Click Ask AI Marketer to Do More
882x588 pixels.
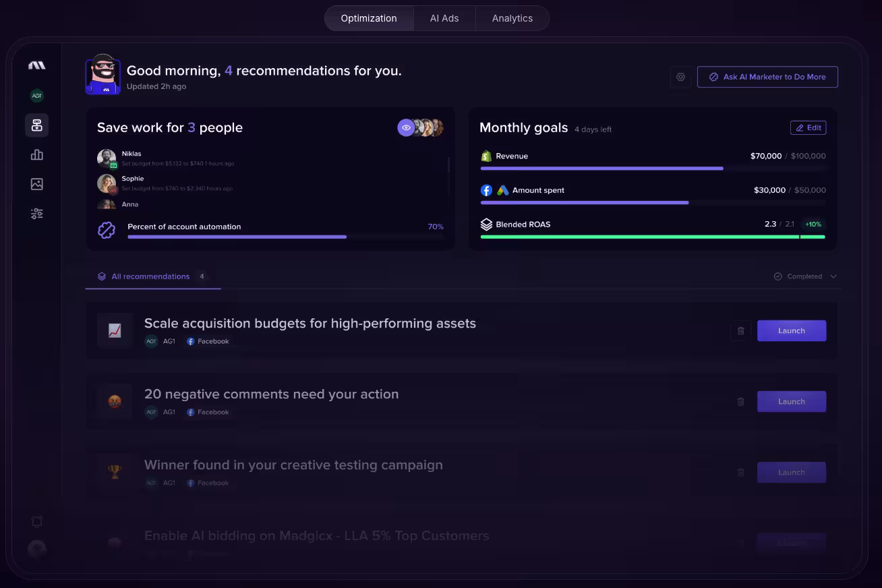(767, 77)
